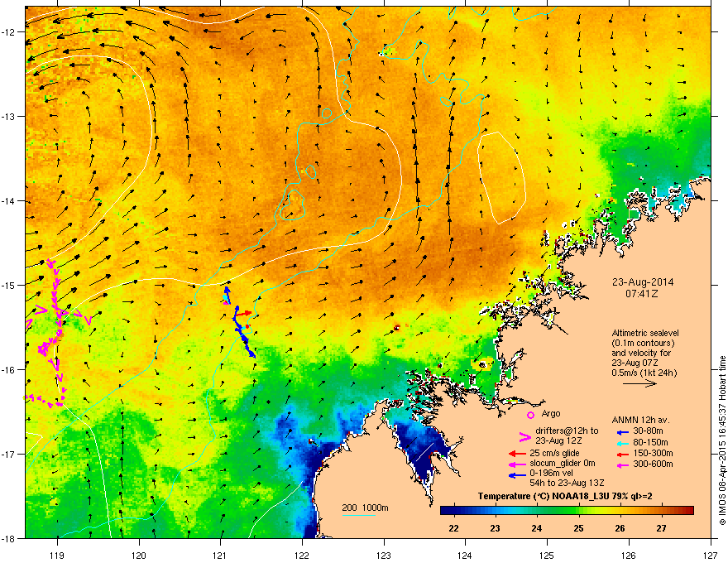728x563 pixels.
Task: Click the magenta drifters chevron legend symbol
Action: coord(524,437)
